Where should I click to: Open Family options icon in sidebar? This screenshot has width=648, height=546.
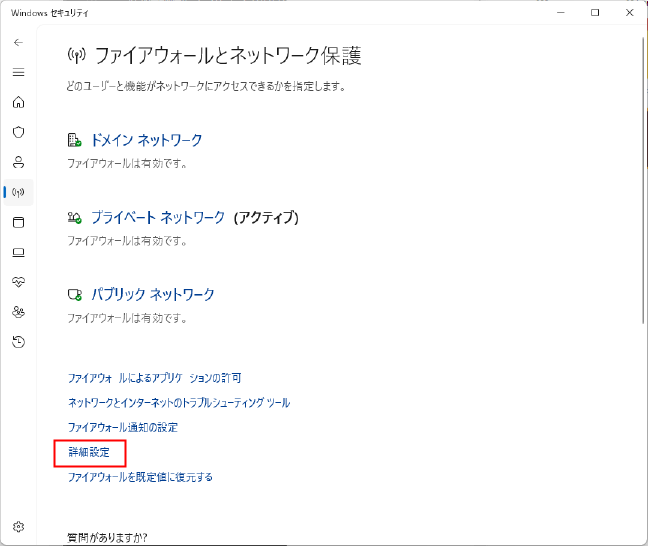18,312
